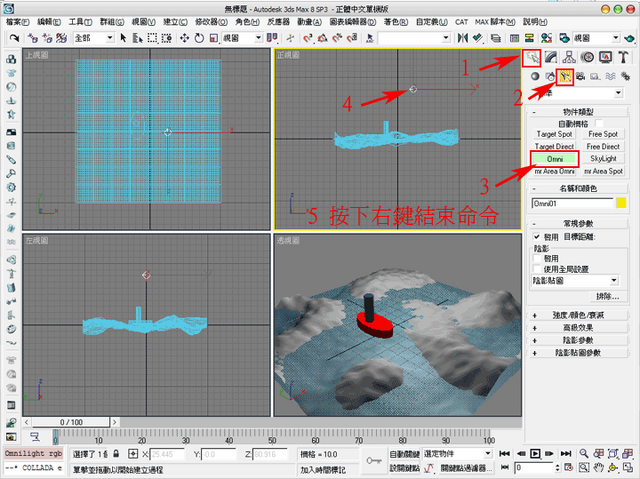Click the Select and Rotate tool
Image resolution: width=640 pixels, height=479 pixels.
point(199,38)
